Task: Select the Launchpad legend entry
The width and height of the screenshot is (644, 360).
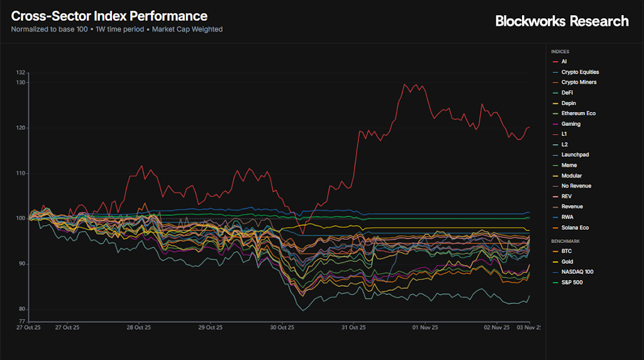Action: (x=575, y=155)
